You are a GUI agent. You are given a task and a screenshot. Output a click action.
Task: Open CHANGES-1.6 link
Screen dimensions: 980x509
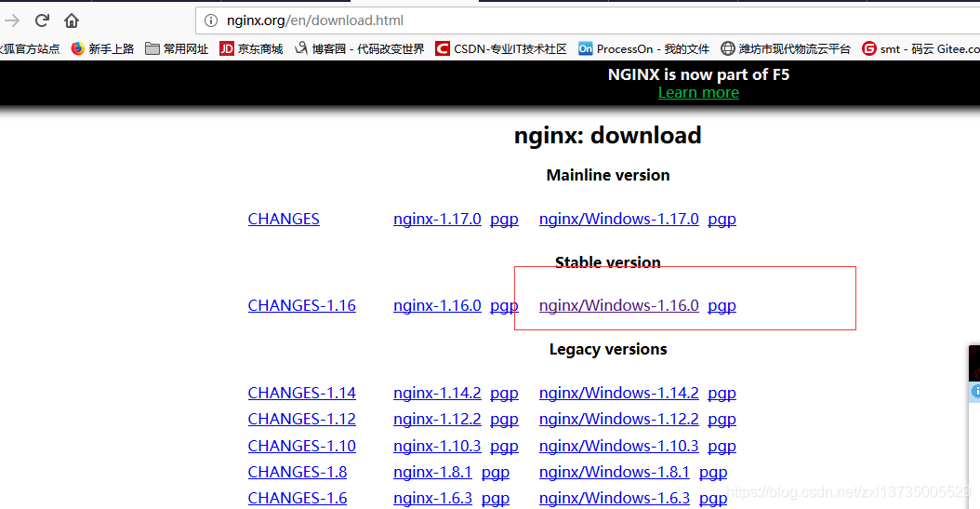[x=298, y=499]
